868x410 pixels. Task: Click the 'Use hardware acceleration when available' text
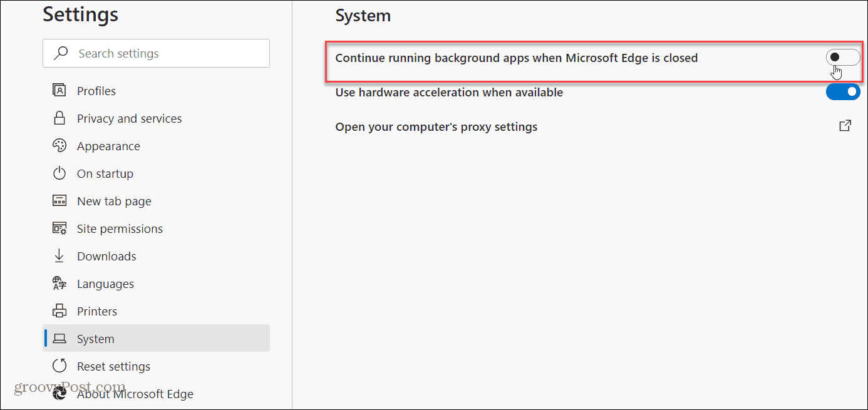(449, 92)
